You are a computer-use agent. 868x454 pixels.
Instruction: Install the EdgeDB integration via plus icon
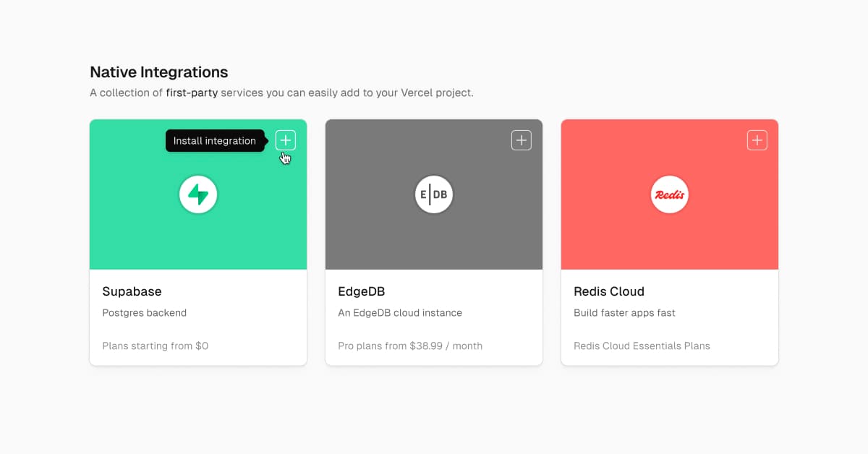point(522,140)
